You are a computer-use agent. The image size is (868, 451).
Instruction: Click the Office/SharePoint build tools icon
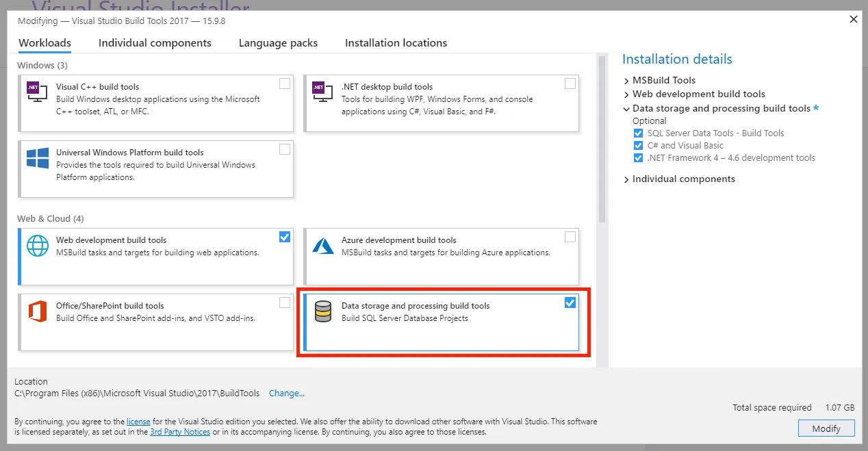coord(37,311)
